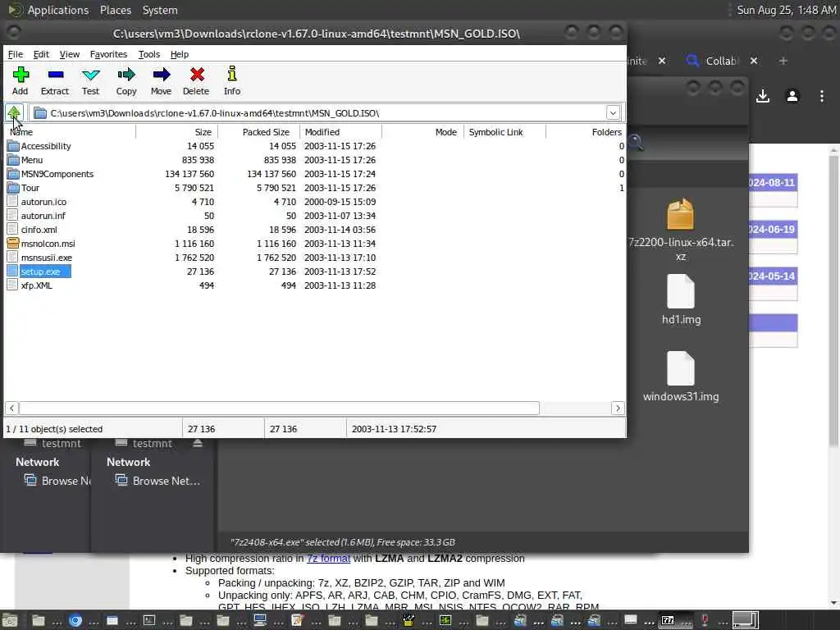Image resolution: width=840 pixels, height=630 pixels.
Task: Select the 7z2200-linux-x64.tar.xz archive icon
Action: [x=680, y=214]
